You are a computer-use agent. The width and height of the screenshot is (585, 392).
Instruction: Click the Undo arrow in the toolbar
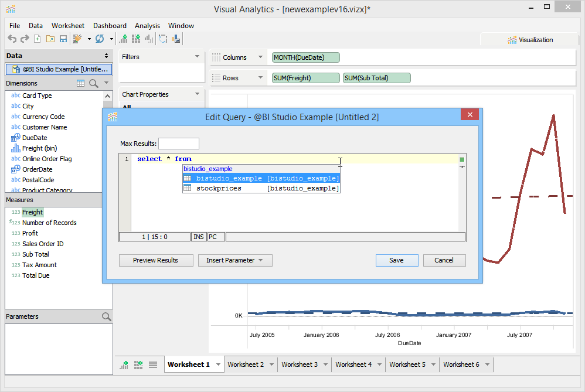tap(12, 39)
